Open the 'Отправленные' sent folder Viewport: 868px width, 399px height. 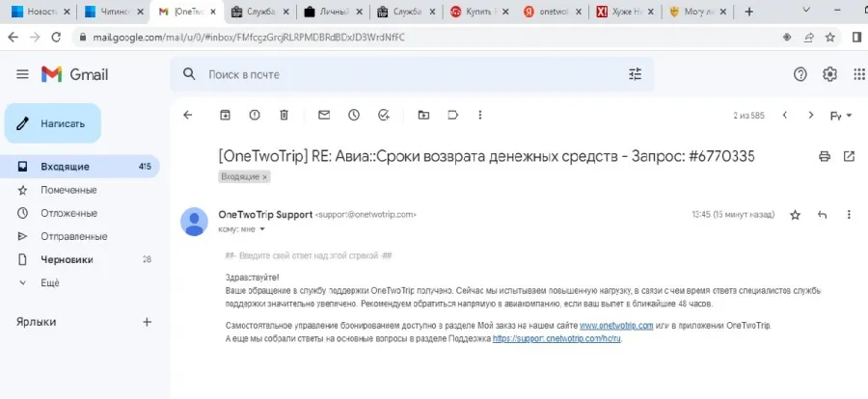(73, 236)
